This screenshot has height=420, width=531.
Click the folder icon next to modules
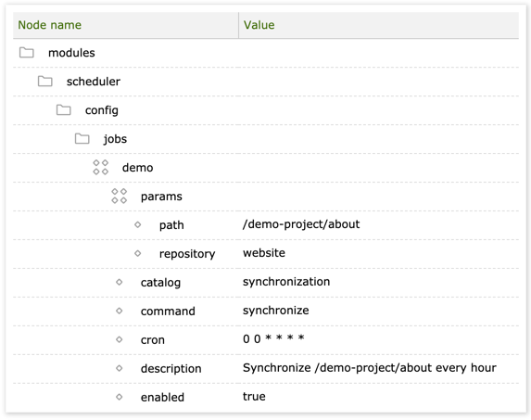tap(27, 53)
